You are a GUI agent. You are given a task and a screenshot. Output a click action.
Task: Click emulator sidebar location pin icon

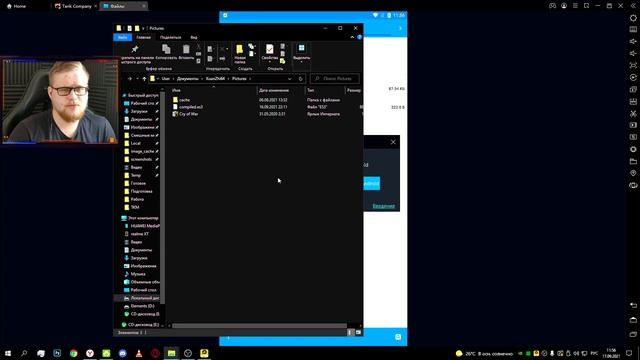633,173
